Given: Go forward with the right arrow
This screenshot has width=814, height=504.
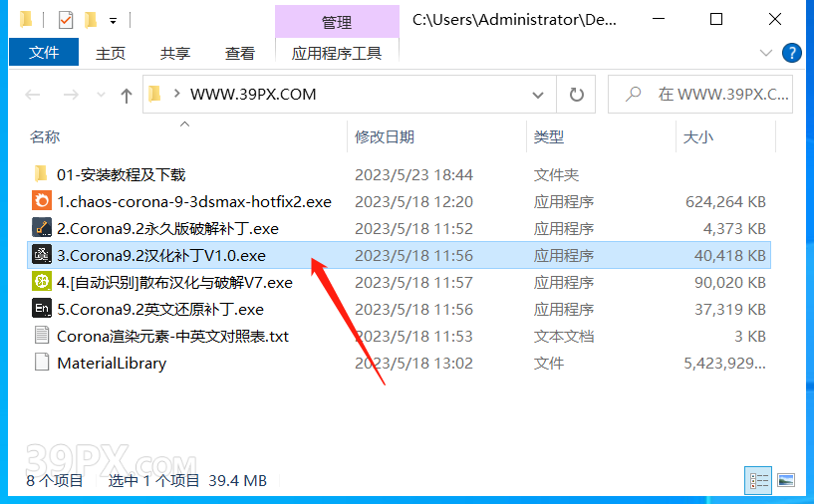Looking at the screenshot, I should [71, 95].
